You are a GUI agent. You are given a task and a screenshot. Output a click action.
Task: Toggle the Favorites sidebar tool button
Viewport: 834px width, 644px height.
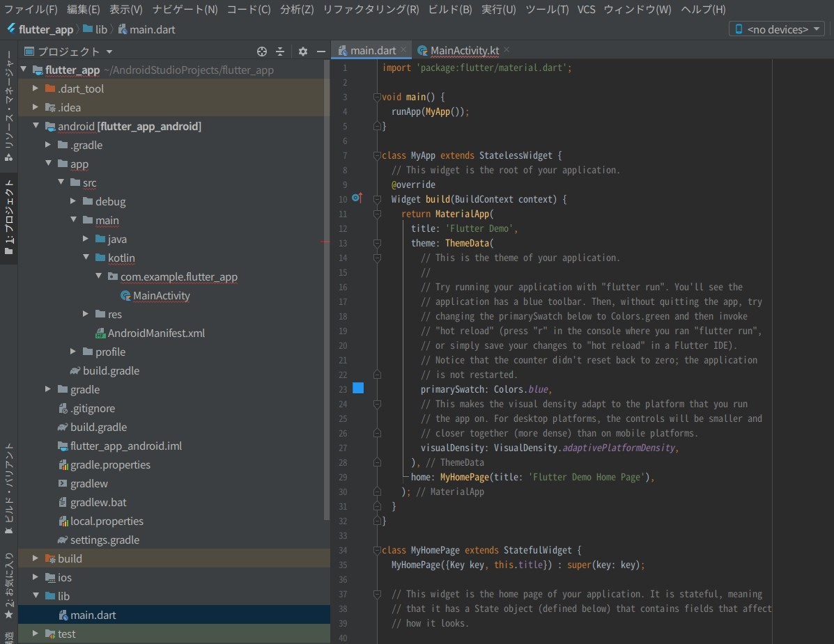8,586
